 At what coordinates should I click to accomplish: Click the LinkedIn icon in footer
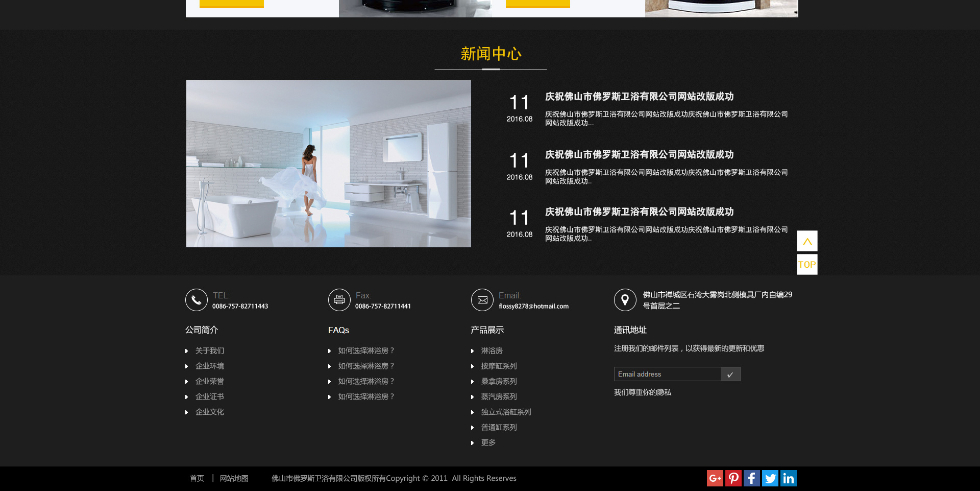click(789, 478)
